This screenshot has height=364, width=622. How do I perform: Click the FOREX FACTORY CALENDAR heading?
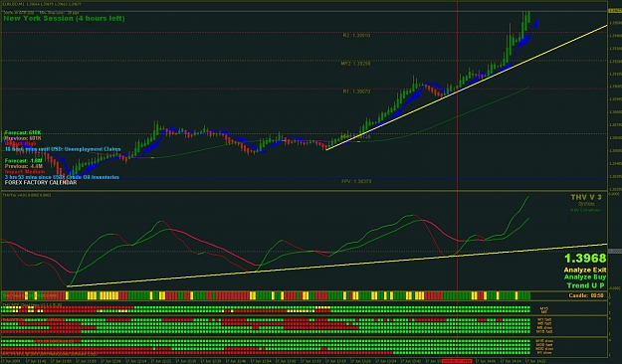click(41, 182)
